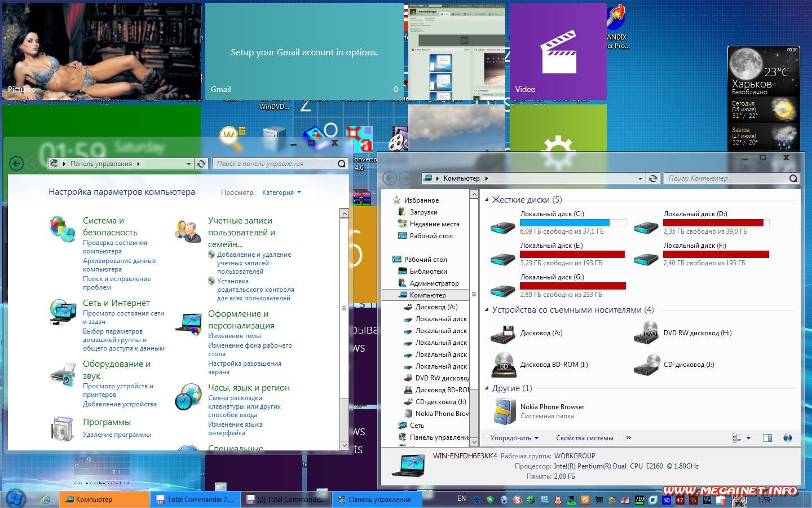Click the Сеть и Интернет category icon

[62, 312]
